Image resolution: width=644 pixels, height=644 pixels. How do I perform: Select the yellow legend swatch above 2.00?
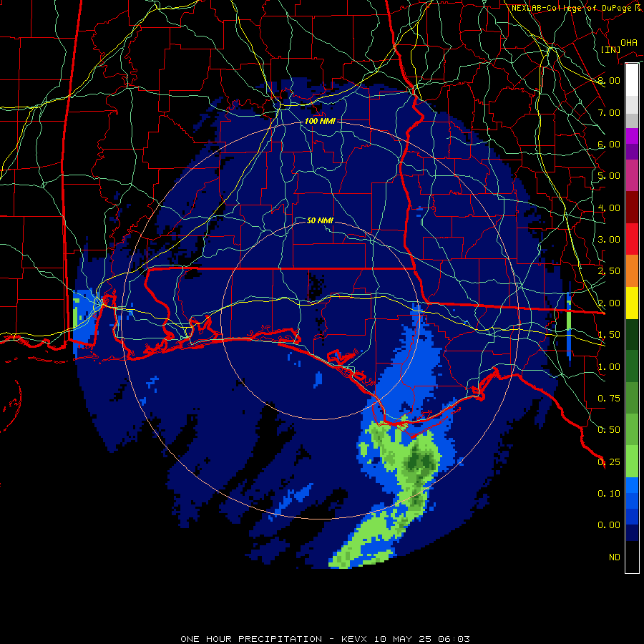coord(632,303)
